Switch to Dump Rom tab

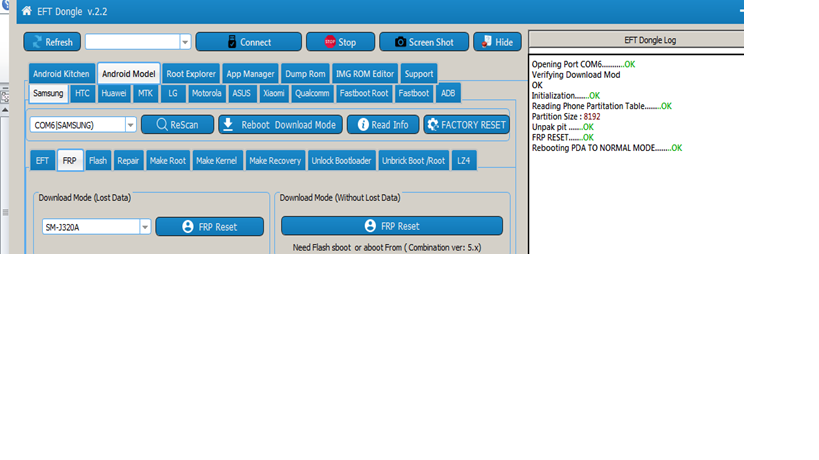305,74
